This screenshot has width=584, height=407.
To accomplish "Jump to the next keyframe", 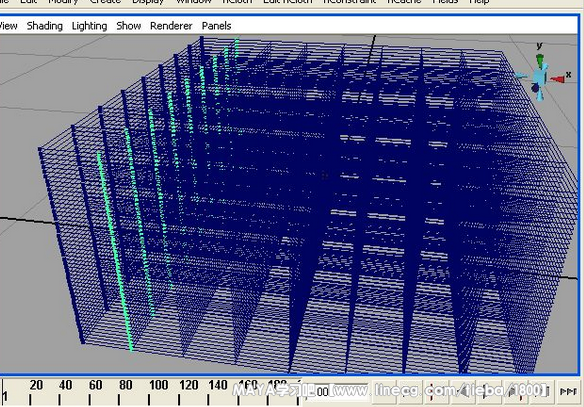I will pos(517,391).
